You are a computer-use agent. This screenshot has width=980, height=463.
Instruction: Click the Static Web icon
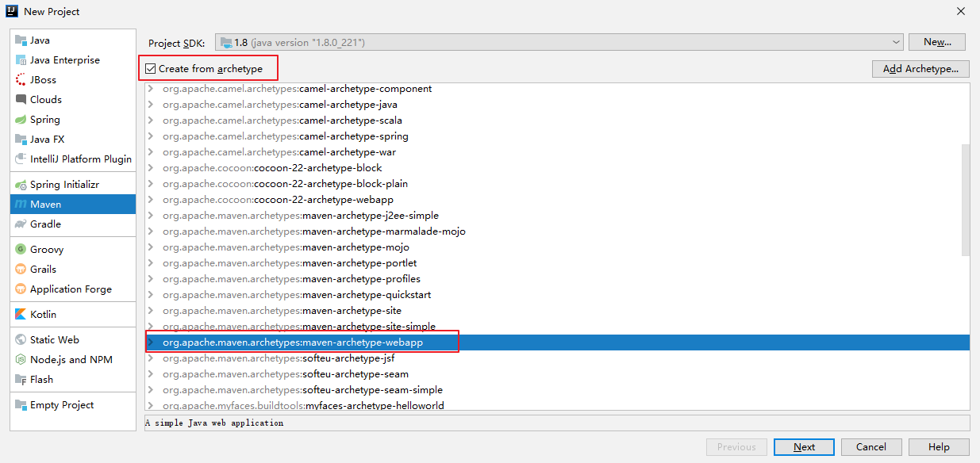pyautogui.click(x=21, y=340)
